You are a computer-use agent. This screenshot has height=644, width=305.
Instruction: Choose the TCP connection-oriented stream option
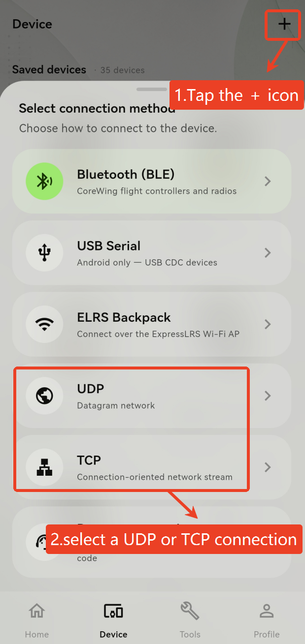click(x=152, y=467)
